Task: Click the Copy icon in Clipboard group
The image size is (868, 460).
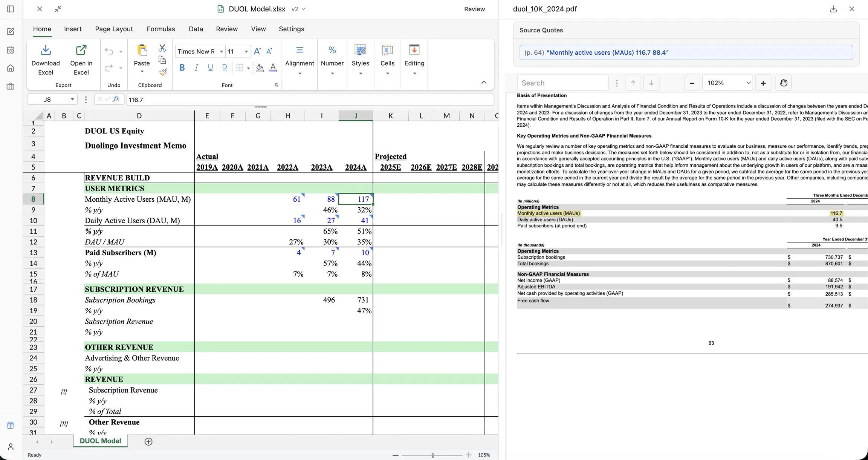Action: [x=162, y=60]
